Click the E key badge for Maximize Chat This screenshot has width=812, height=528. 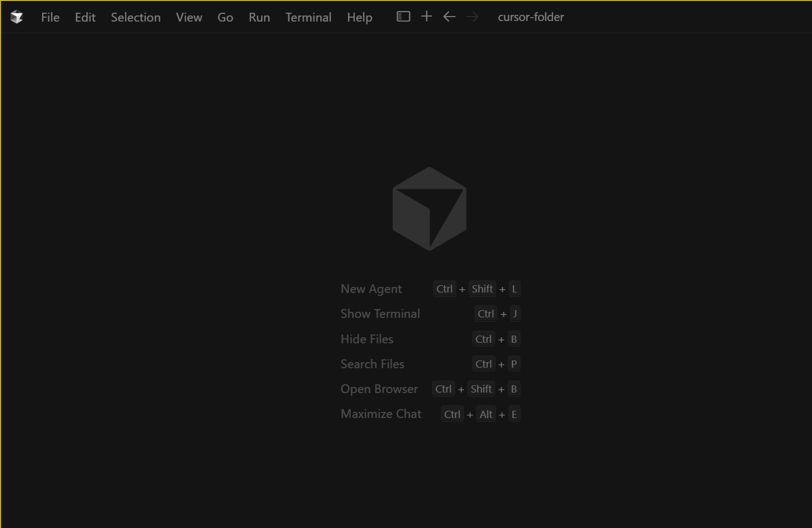(x=514, y=414)
